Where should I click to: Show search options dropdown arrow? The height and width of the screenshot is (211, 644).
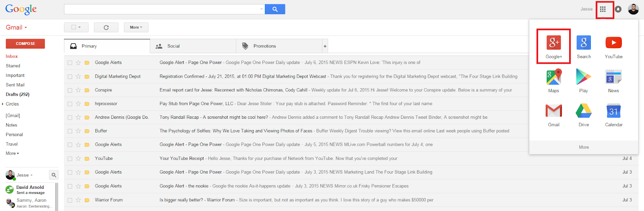click(x=262, y=9)
